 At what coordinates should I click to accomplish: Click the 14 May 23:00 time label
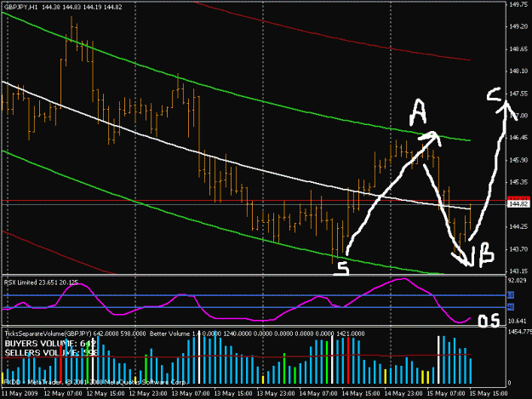click(403, 394)
